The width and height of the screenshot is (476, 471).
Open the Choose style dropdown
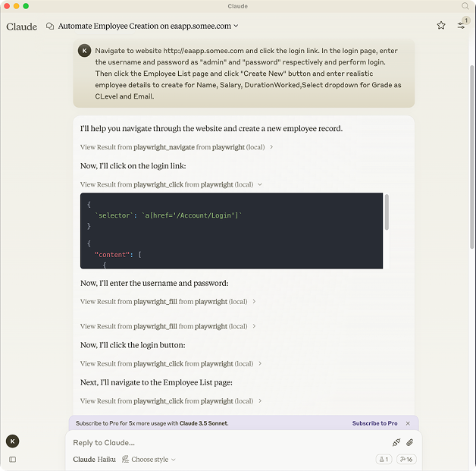pyautogui.click(x=149, y=460)
